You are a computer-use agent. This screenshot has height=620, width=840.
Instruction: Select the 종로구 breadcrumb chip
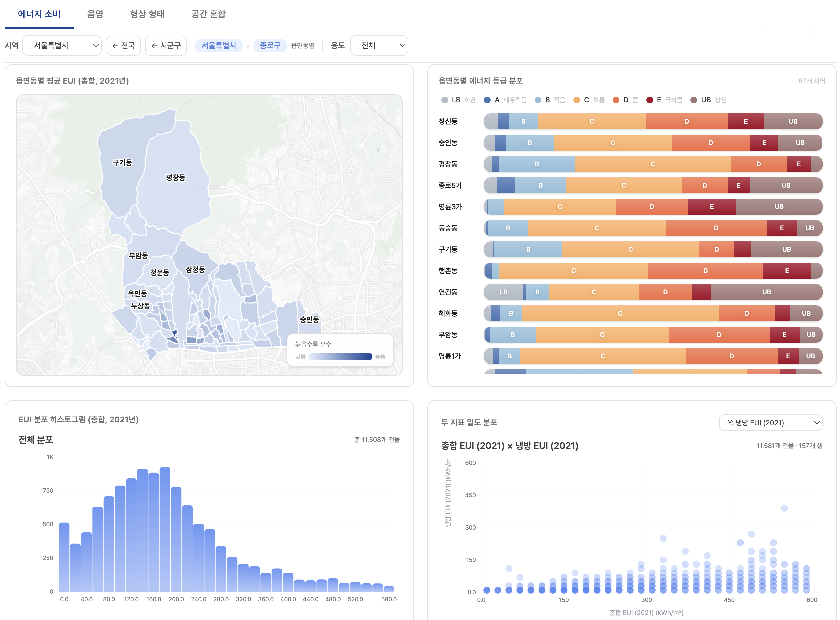pyautogui.click(x=270, y=45)
